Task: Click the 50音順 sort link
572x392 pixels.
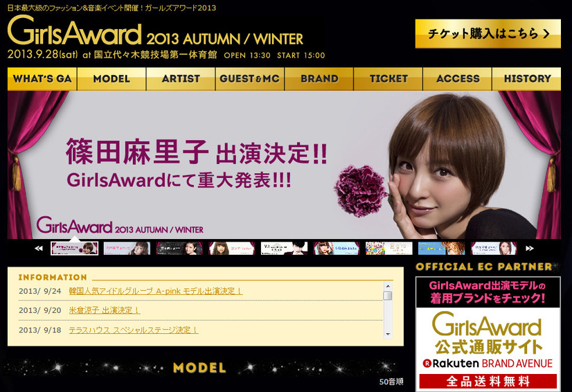Action: pyautogui.click(x=391, y=382)
